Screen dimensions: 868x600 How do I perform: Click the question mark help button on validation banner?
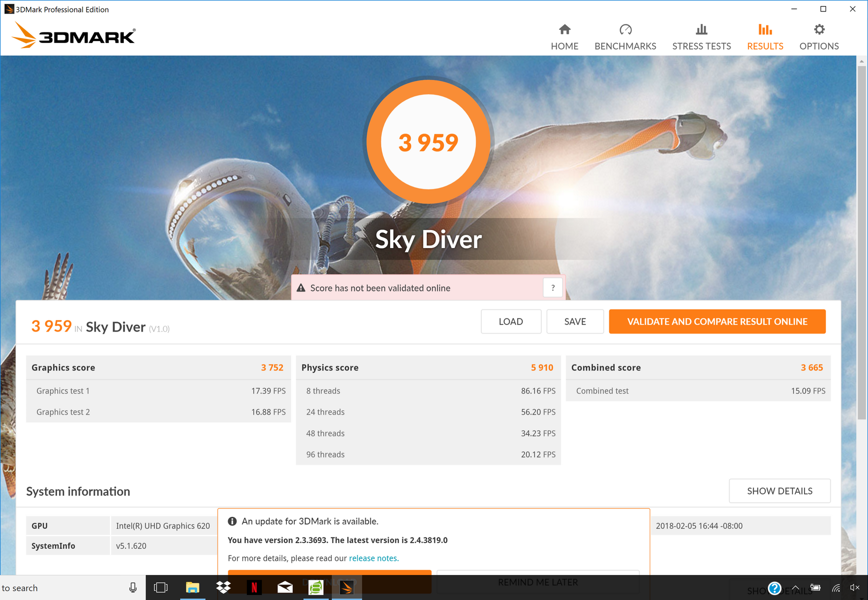[x=553, y=287]
